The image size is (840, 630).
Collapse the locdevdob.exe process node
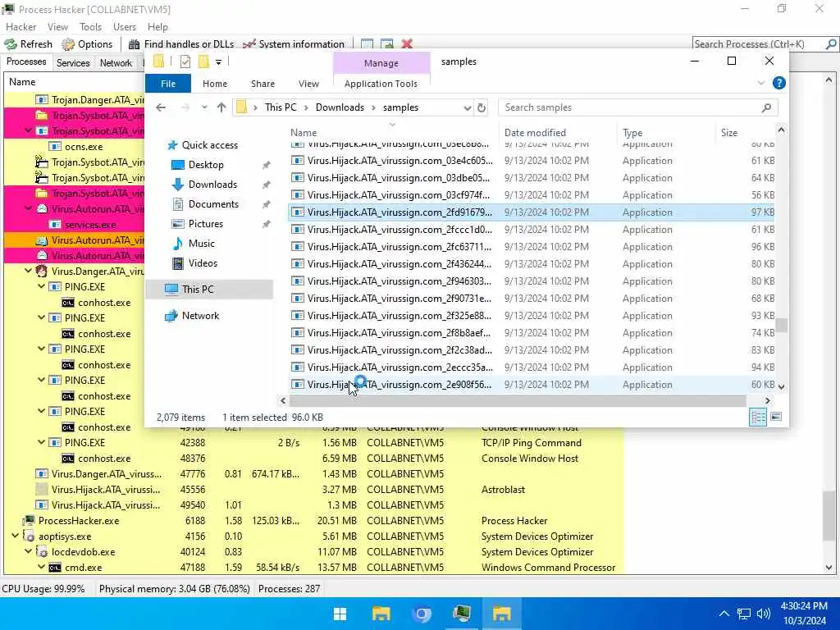tap(28, 551)
